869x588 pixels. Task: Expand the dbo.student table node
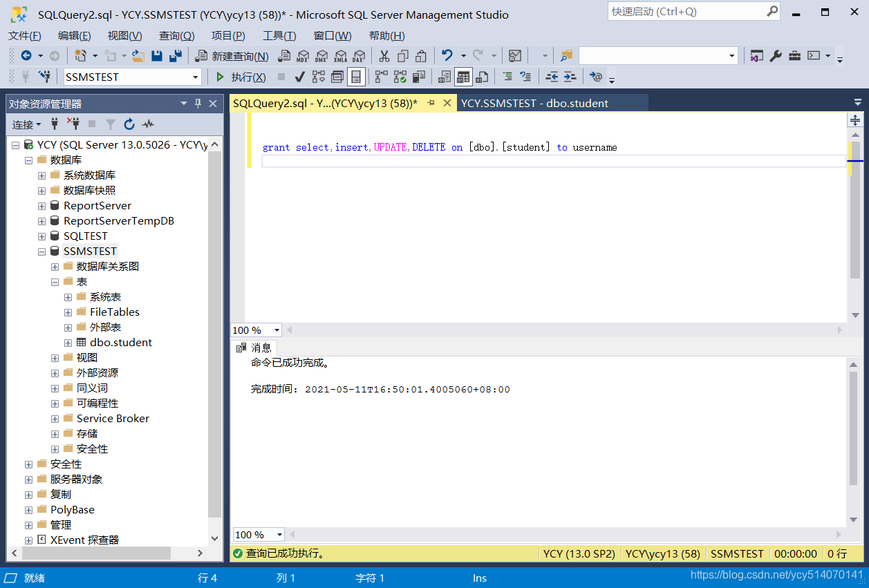[68, 343]
